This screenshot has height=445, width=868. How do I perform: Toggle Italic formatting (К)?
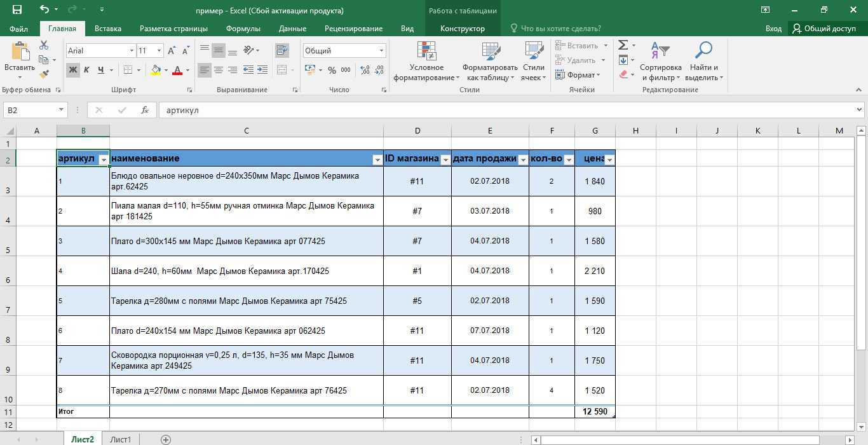click(86, 70)
